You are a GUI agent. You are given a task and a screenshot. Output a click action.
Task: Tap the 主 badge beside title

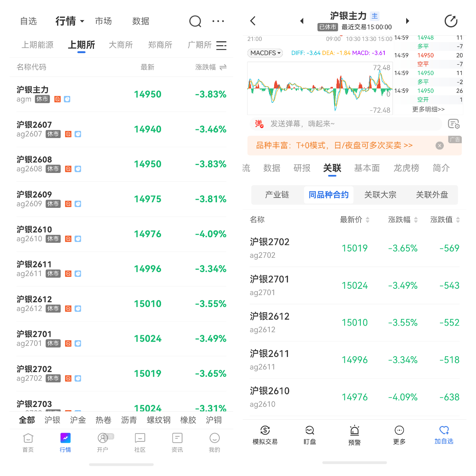pos(374,16)
